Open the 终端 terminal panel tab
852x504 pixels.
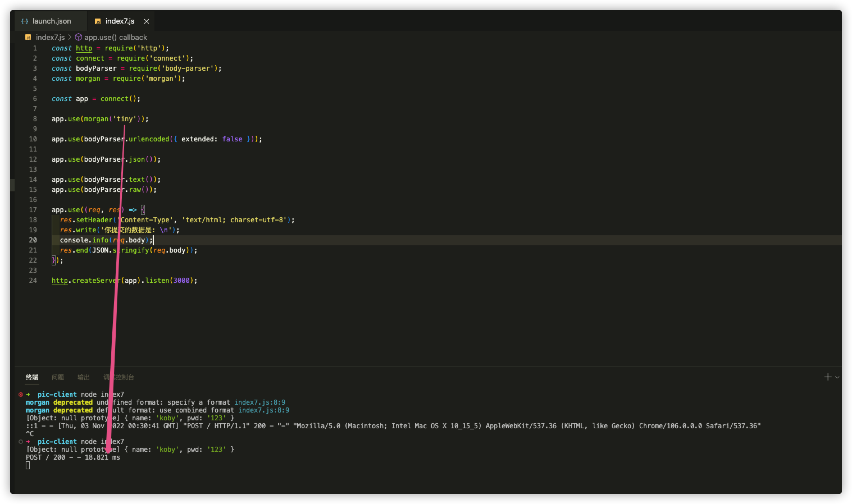(32, 377)
